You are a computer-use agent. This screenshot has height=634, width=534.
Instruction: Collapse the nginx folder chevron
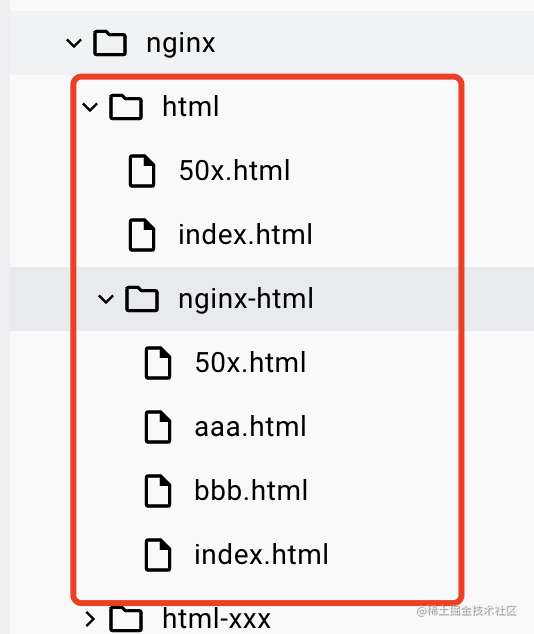(x=74, y=43)
